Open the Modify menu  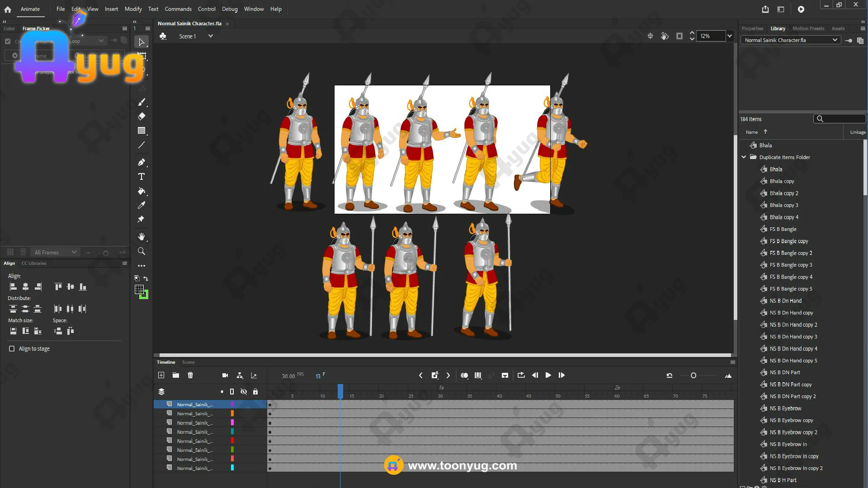[133, 9]
